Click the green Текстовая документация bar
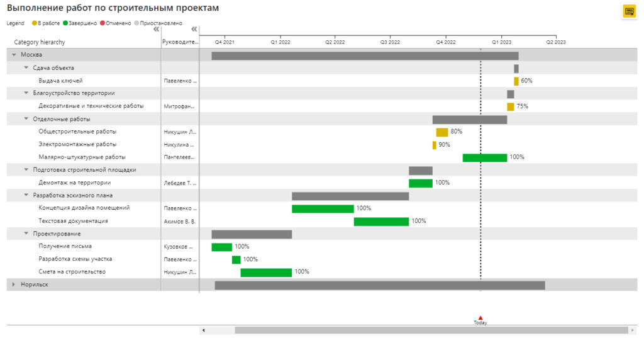Screen dimensions: 644x340 [381, 222]
